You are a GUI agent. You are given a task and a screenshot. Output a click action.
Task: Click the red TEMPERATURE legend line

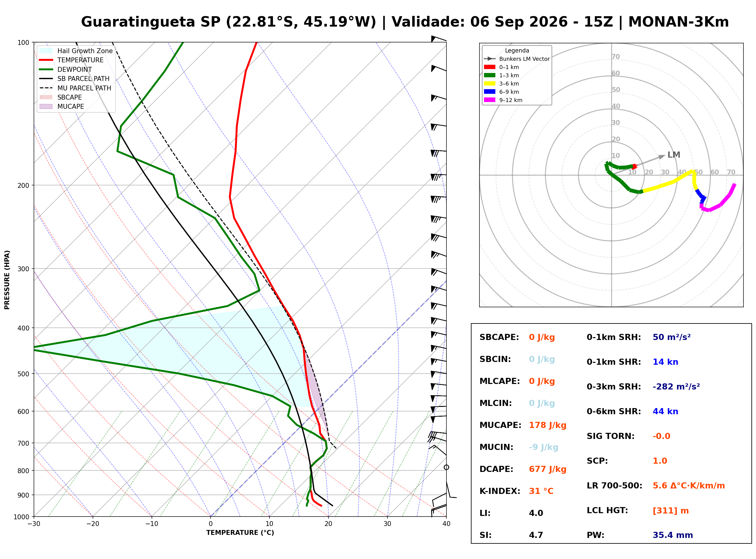click(x=46, y=60)
